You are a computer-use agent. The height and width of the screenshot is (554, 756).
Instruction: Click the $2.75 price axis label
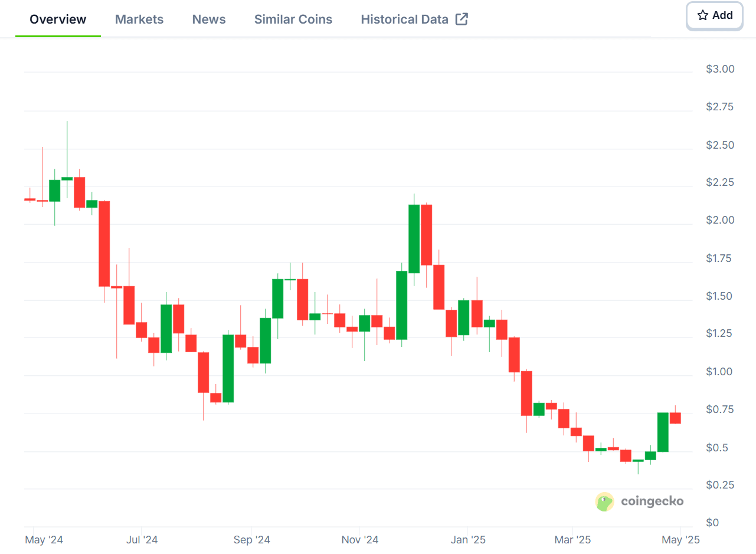click(720, 107)
